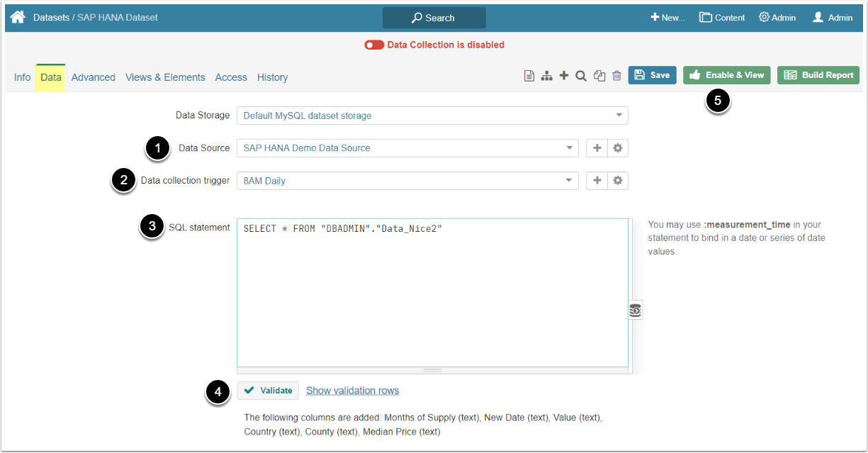Edit data collection trigger gear button
Image resolution: width=868 pixels, height=453 pixels.
[x=618, y=181]
